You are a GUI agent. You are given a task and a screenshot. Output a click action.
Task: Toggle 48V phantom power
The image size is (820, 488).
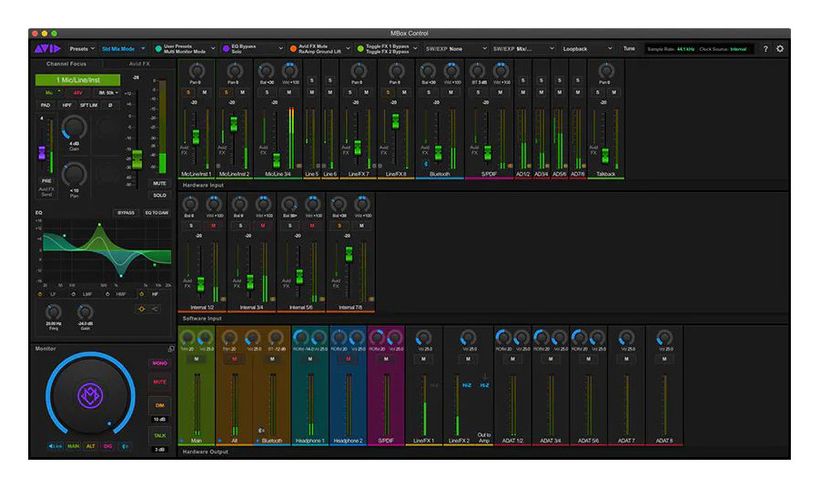[x=77, y=93]
